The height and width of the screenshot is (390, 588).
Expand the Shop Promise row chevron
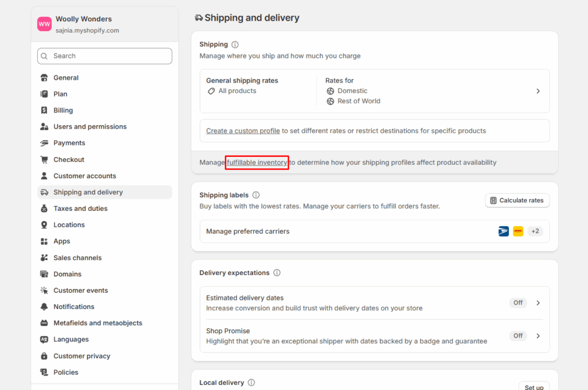point(538,335)
